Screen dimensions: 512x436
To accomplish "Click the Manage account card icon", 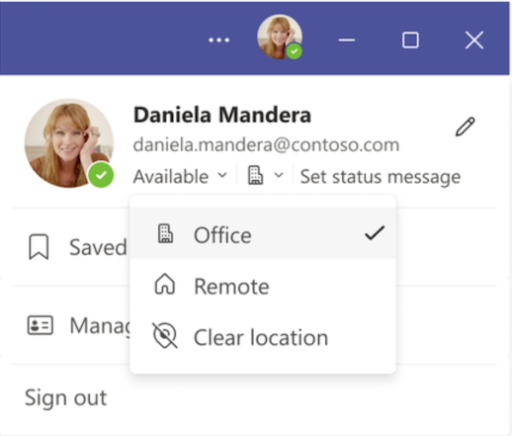I will [40, 325].
